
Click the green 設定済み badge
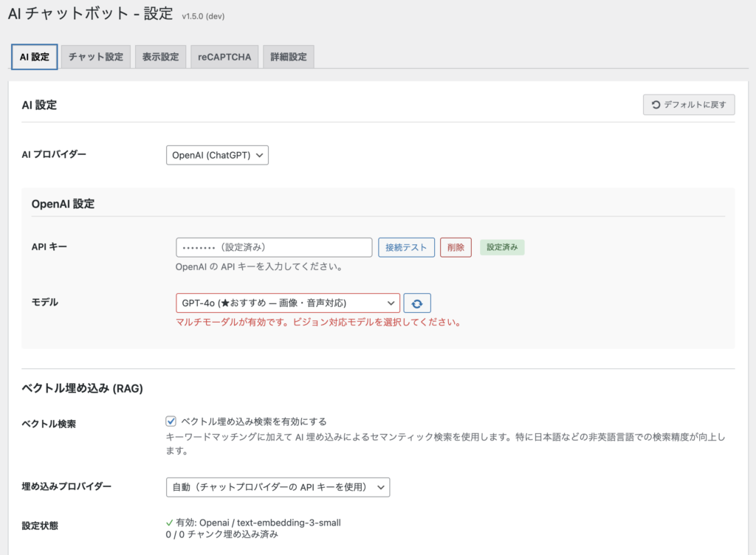click(502, 247)
